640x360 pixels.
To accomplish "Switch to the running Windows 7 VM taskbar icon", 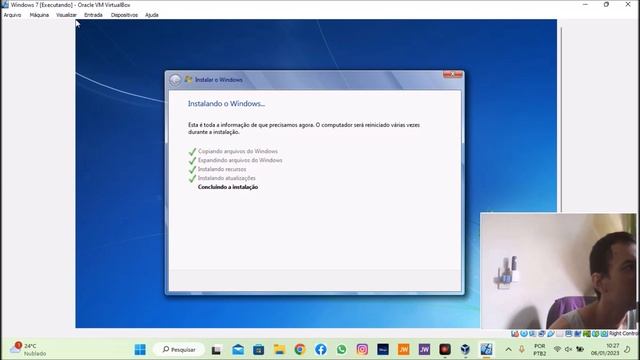I will 486,350.
